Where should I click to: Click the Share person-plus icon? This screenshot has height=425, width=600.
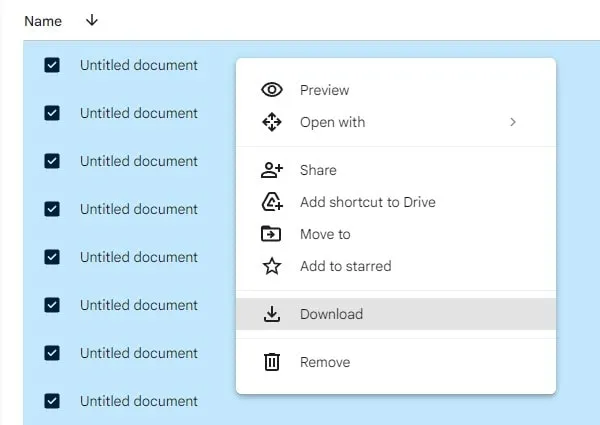(x=272, y=170)
